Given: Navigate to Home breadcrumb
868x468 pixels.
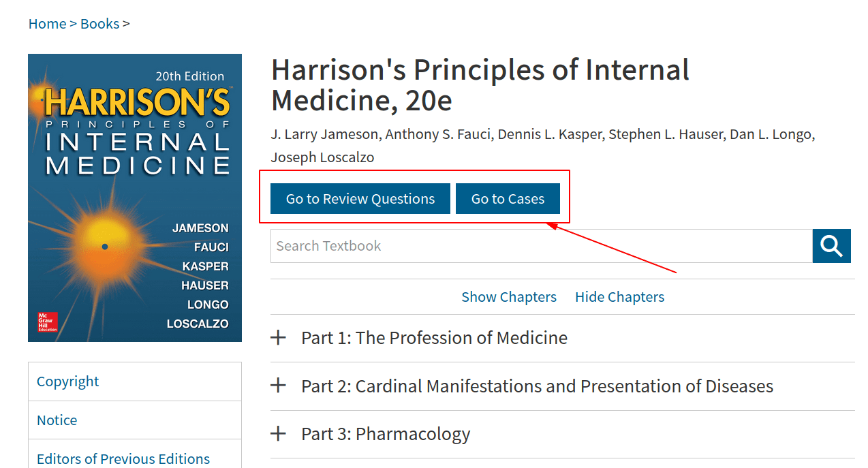Looking at the screenshot, I should (x=47, y=24).
